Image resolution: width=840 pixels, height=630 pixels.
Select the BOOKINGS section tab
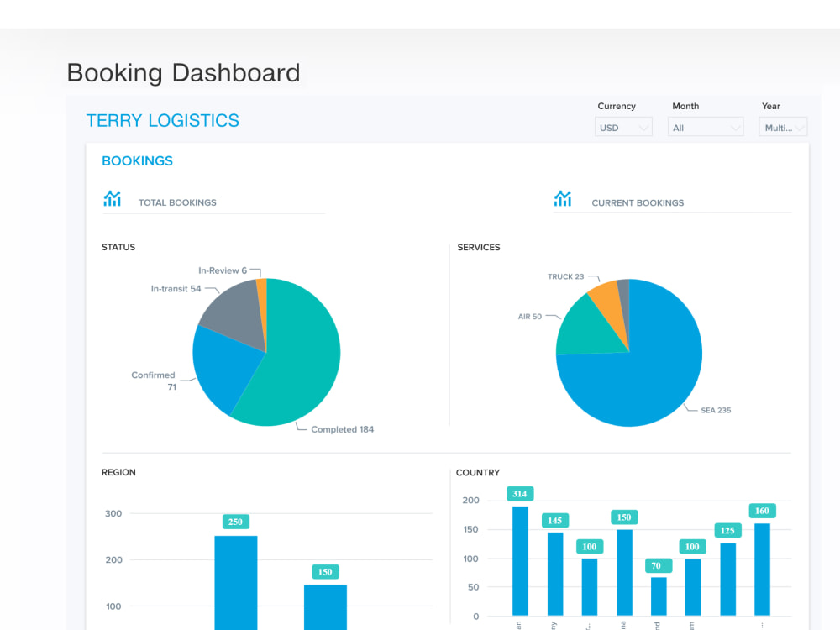[x=137, y=160]
